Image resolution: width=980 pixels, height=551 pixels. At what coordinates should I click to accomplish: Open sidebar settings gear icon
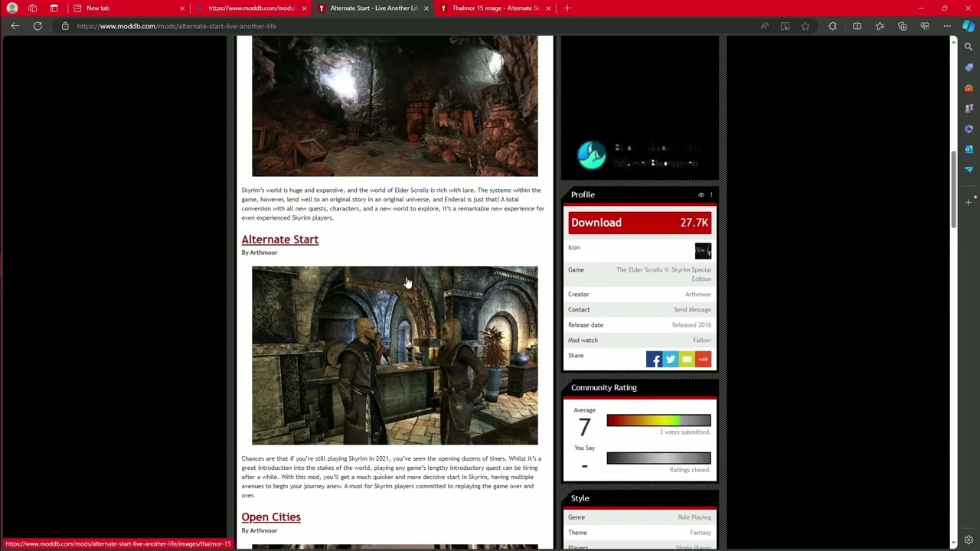pos(969,540)
